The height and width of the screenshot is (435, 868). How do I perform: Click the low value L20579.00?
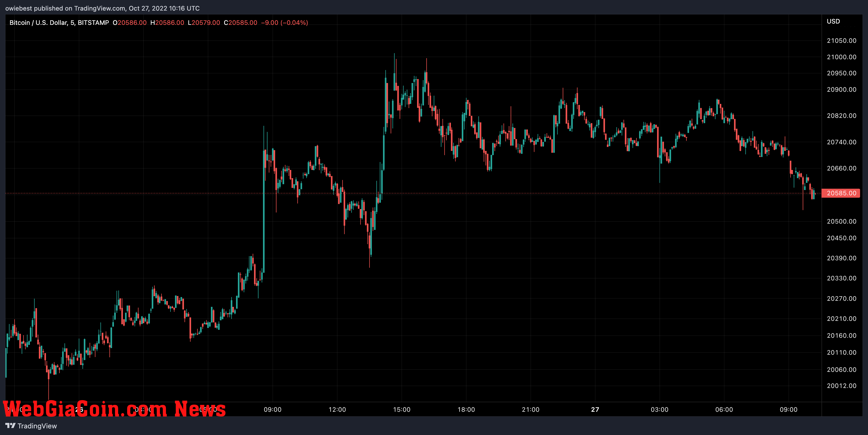pos(204,22)
